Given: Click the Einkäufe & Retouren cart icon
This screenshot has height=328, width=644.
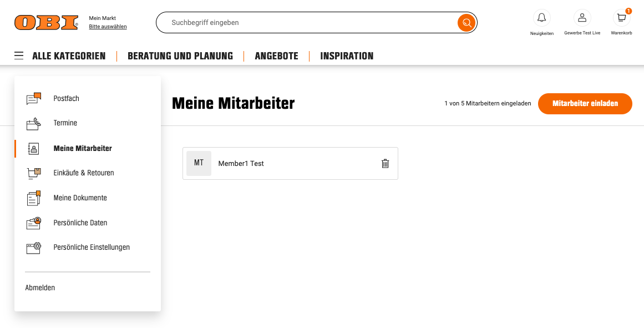Looking at the screenshot, I should 34,173.
